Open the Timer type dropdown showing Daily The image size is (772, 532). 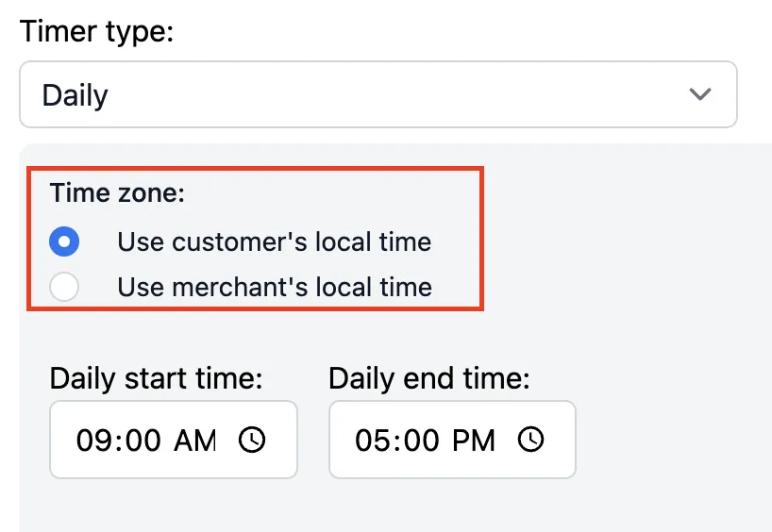click(x=378, y=94)
